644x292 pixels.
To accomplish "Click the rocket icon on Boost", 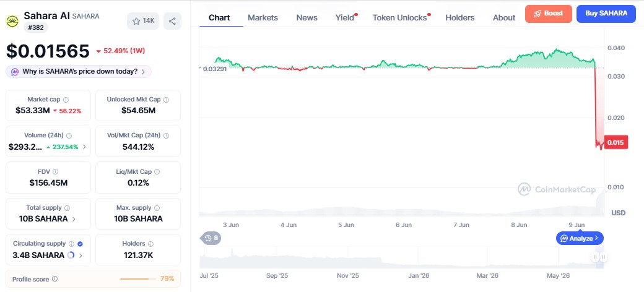I will pos(537,14).
